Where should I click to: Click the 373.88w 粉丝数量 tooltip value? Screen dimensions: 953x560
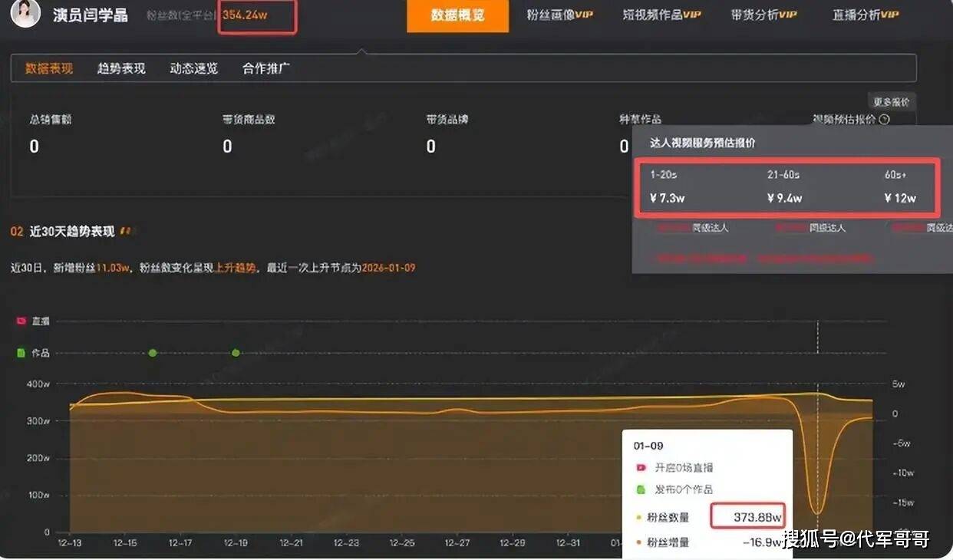click(x=757, y=517)
